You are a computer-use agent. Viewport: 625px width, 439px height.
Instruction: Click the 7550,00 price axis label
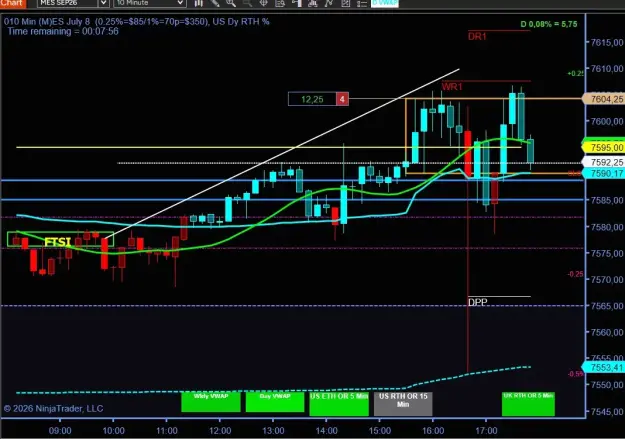[607, 385]
